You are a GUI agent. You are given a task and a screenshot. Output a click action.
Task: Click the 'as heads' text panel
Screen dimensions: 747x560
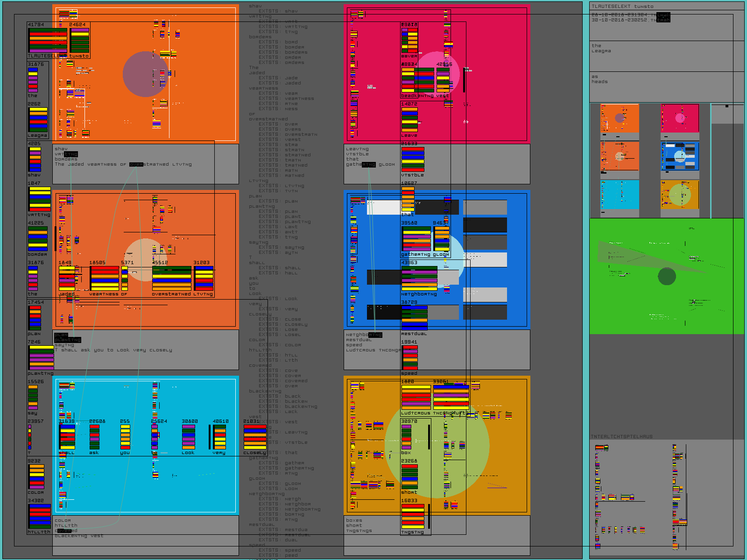click(x=667, y=87)
